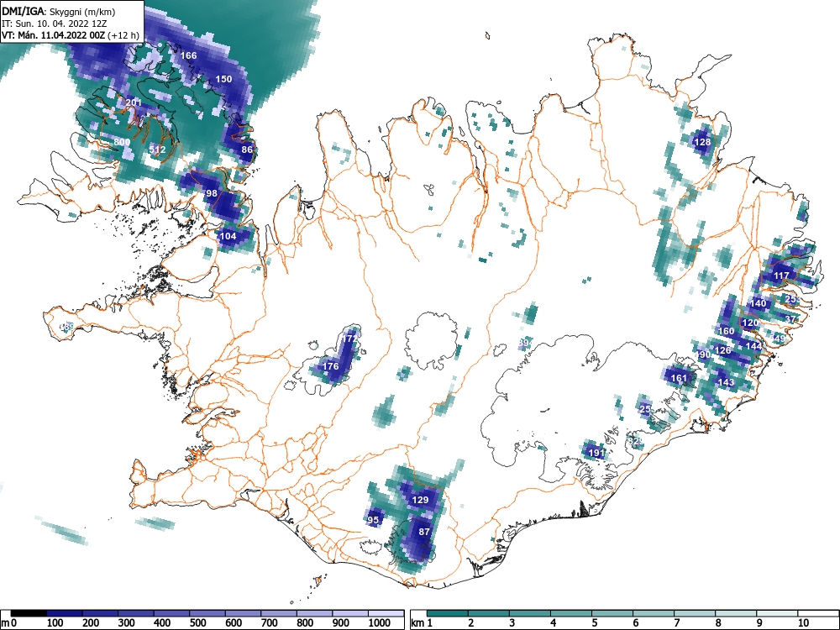Click the 'IT: Sun. 10. 04. 2022 12Z' line
The width and height of the screenshot is (840, 630).
tap(54, 24)
